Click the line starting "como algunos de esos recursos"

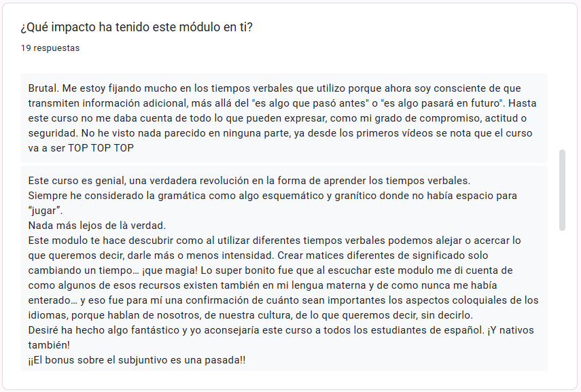[275, 285]
